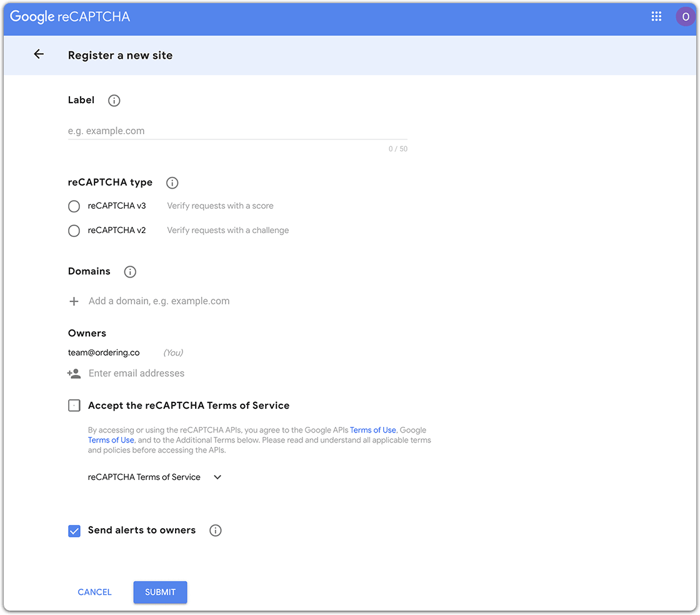Click the Google reCAPTCHA logo
This screenshot has width=700, height=615.
pyautogui.click(x=70, y=16)
